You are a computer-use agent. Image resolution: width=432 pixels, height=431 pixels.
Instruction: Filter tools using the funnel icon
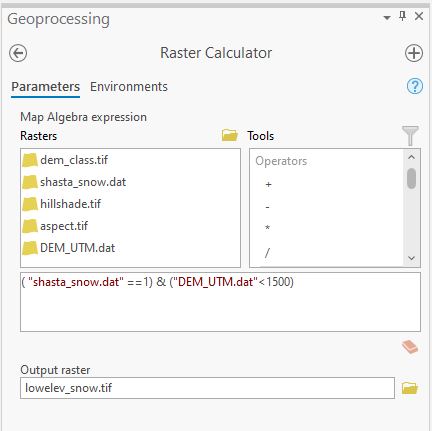point(410,135)
